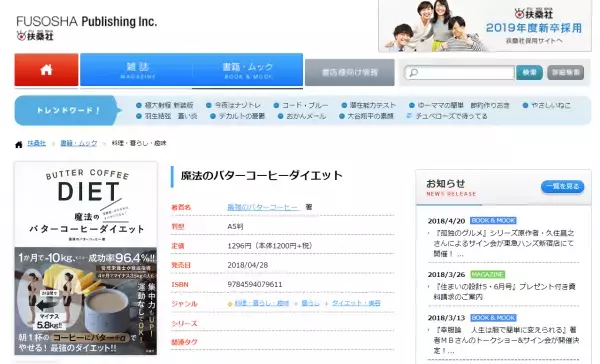
Task: Click the A5判 format value
Action: coord(235,227)
